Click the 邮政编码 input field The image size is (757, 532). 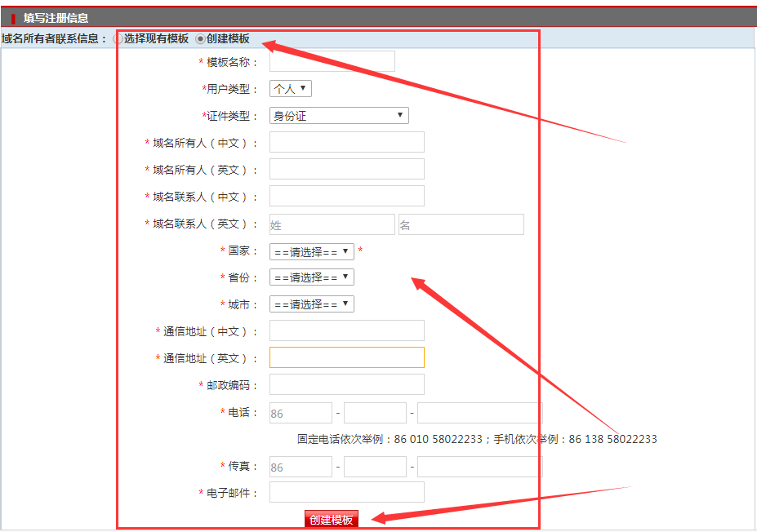(x=346, y=384)
